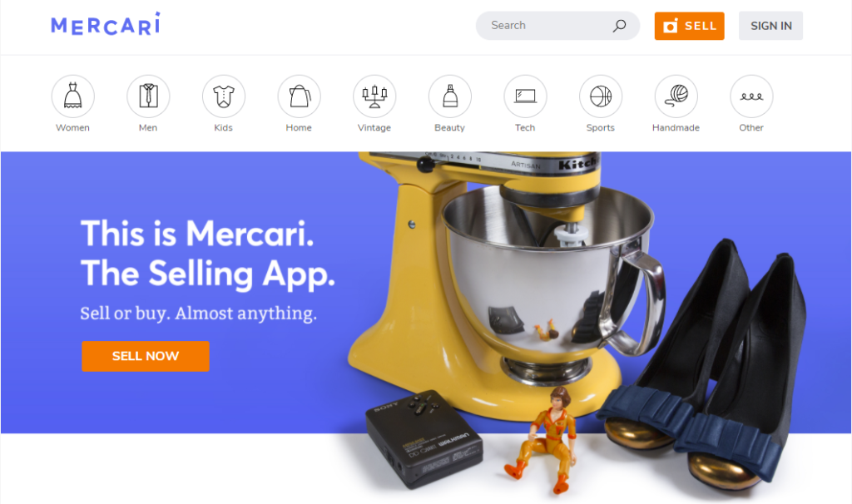
Task: Select the Tech laptop icon
Action: click(x=525, y=96)
